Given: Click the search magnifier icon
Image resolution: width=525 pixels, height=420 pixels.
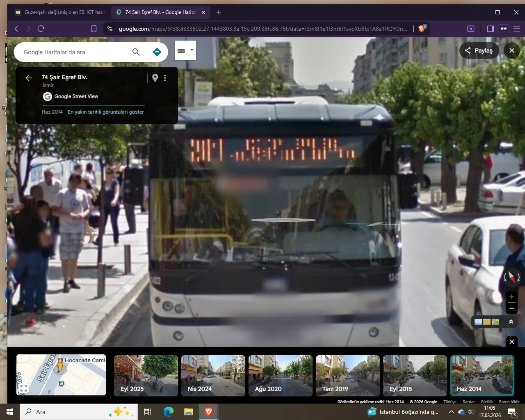Looking at the screenshot, I should (136, 52).
